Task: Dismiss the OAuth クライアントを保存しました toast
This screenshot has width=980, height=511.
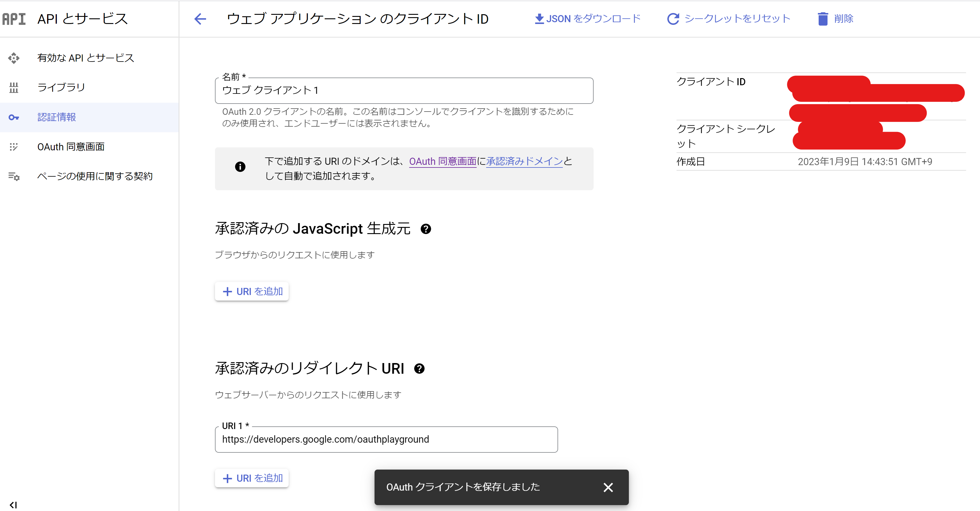Action: [608, 487]
